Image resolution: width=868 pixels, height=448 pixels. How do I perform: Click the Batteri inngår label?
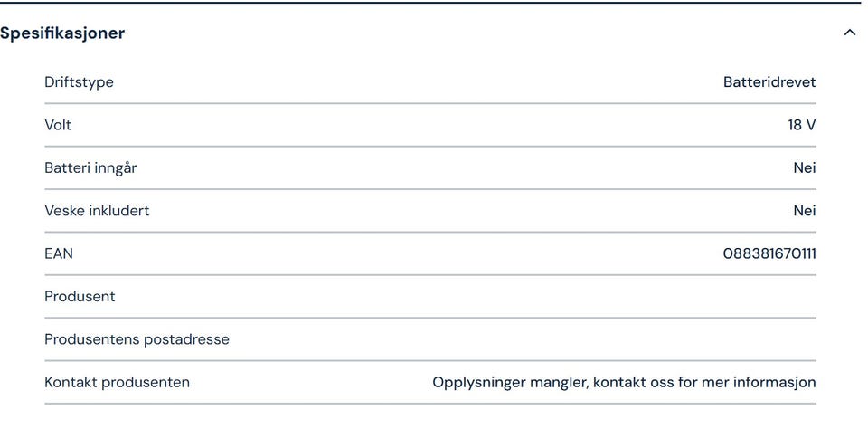tap(90, 168)
